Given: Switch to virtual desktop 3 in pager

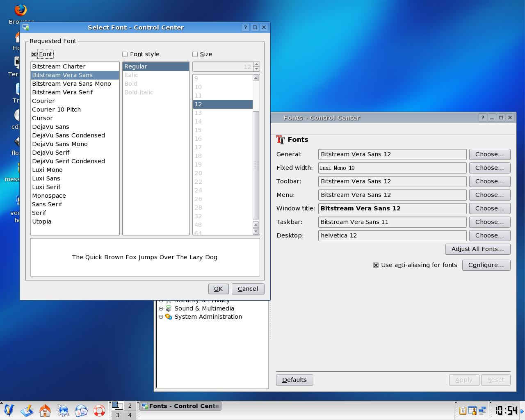Looking at the screenshot, I should pos(118,415).
